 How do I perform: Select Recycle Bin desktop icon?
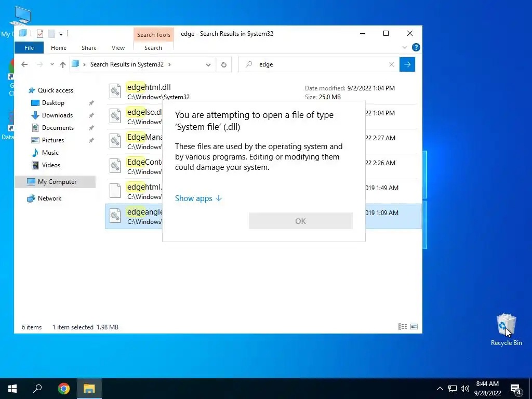506,330
